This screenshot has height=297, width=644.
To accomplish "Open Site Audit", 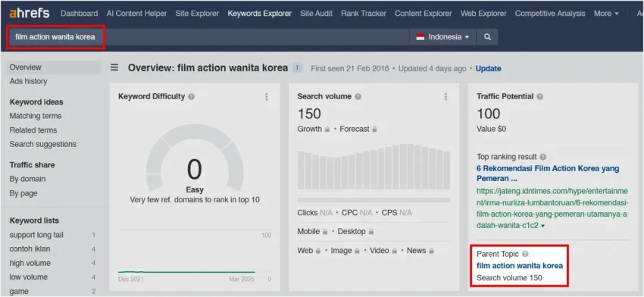I will (316, 14).
